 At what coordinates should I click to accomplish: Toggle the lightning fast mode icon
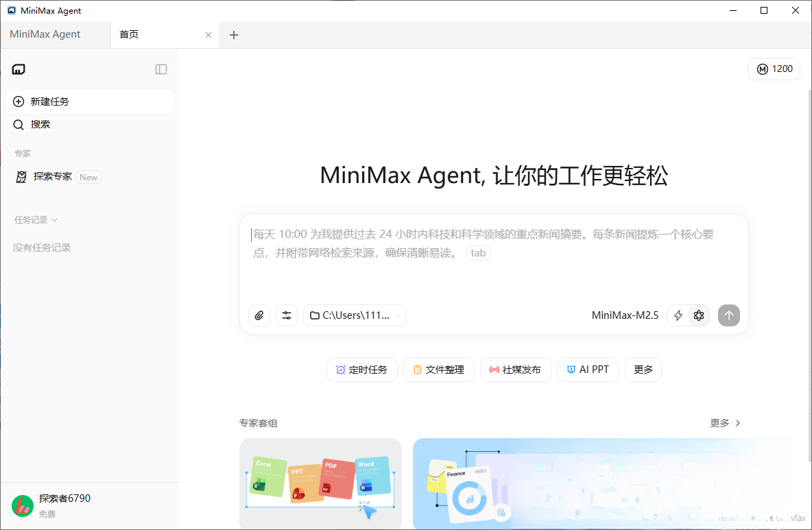[x=678, y=315]
